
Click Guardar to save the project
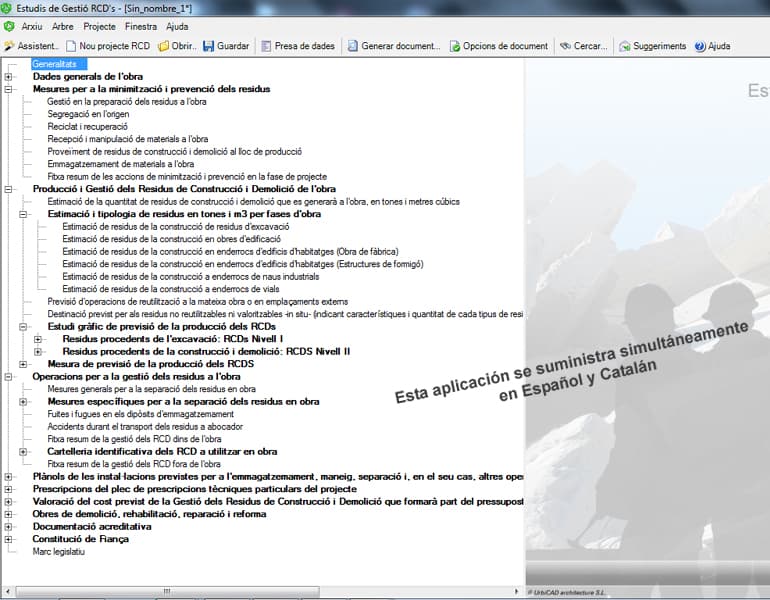pyautogui.click(x=226, y=46)
